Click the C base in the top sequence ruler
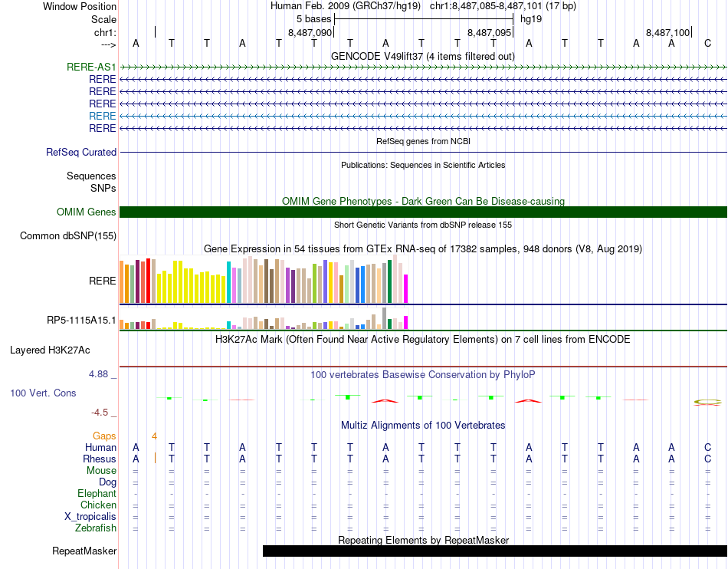This screenshot has height=569, width=728. pos(707,43)
